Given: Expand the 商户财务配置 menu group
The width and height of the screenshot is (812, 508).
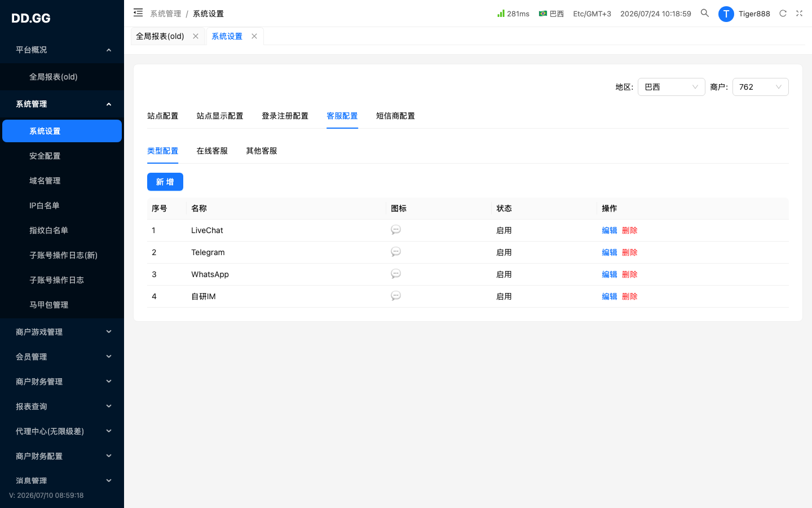Looking at the screenshot, I should [x=62, y=456].
